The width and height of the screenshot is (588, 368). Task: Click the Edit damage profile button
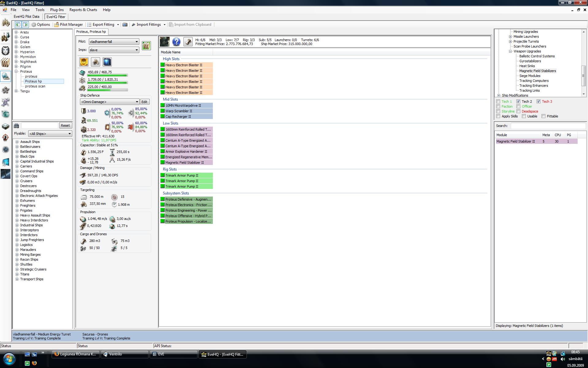tap(144, 102)
